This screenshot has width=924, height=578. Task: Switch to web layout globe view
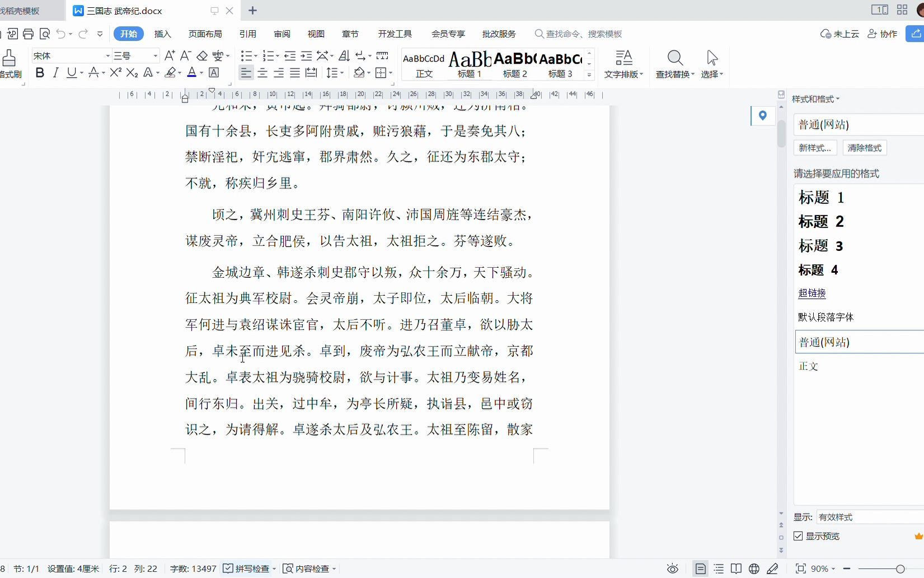coord(754,568)
